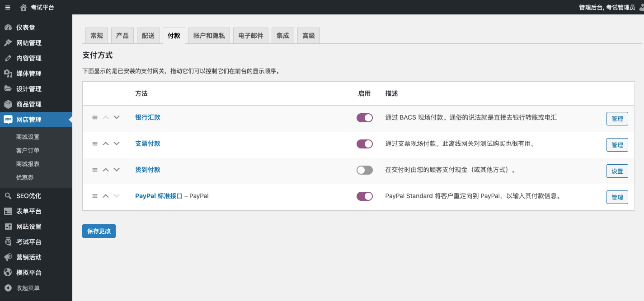
Task: Move 银行汇款 down with chevron arrow
Action: (x=117, y=117)
